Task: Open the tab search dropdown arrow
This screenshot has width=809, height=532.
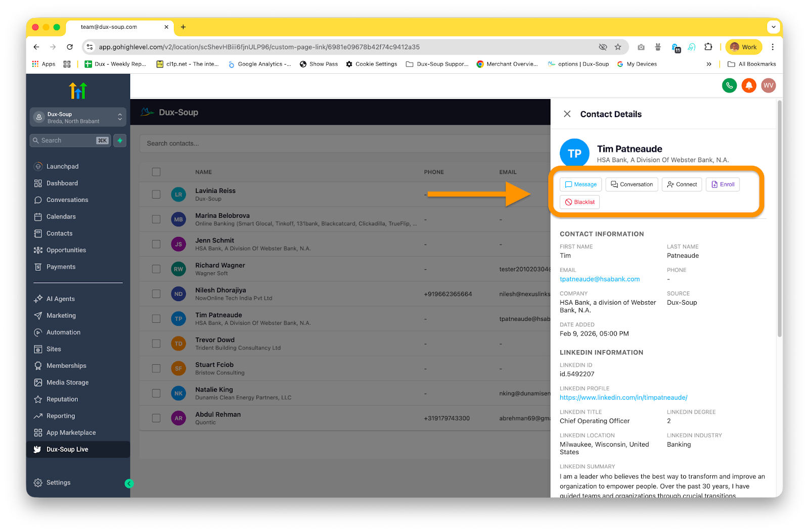Action: 773,27
